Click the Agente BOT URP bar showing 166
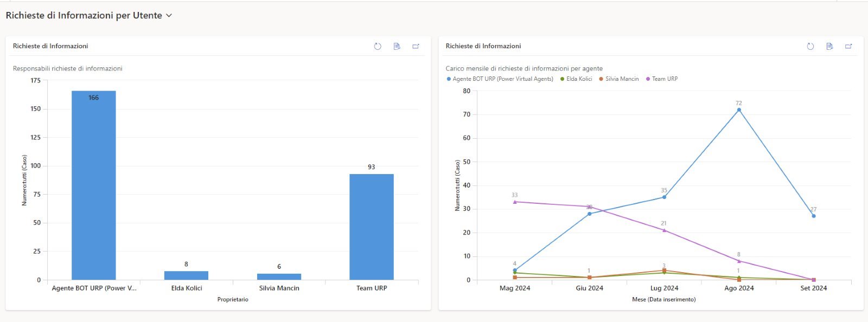Screen dimensions: 868x322 (x=93, y=184)
